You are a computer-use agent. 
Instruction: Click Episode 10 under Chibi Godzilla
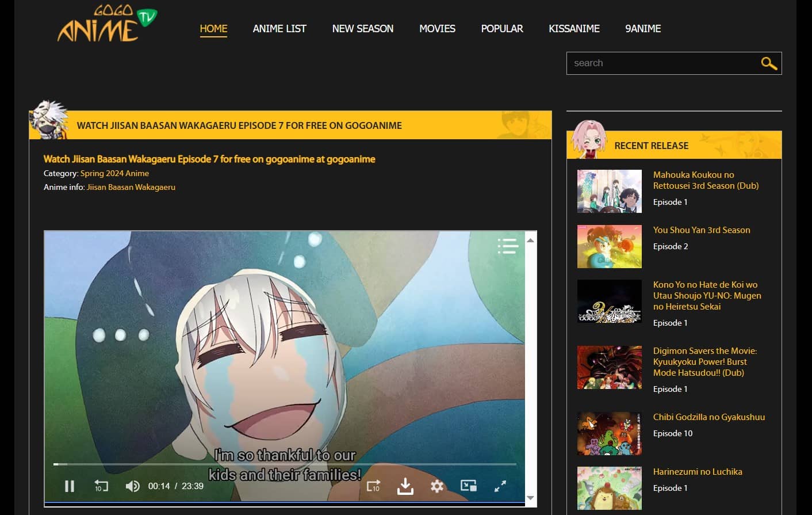click(673, 433)
